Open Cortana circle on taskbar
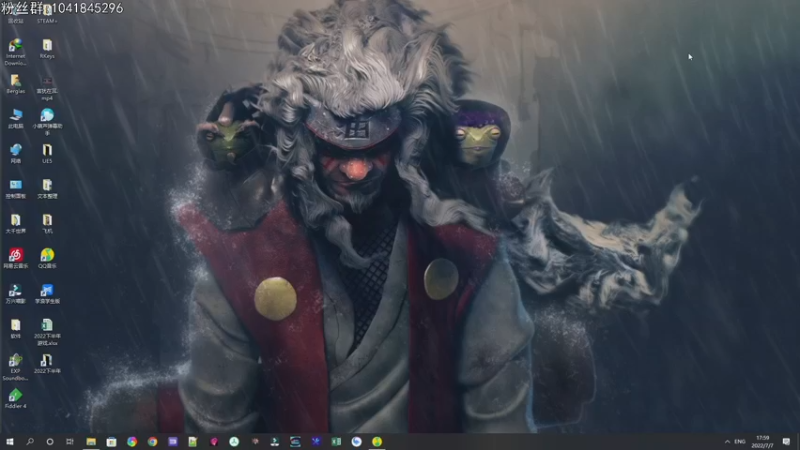Viewport: 800px width, 450px height. 49,441
